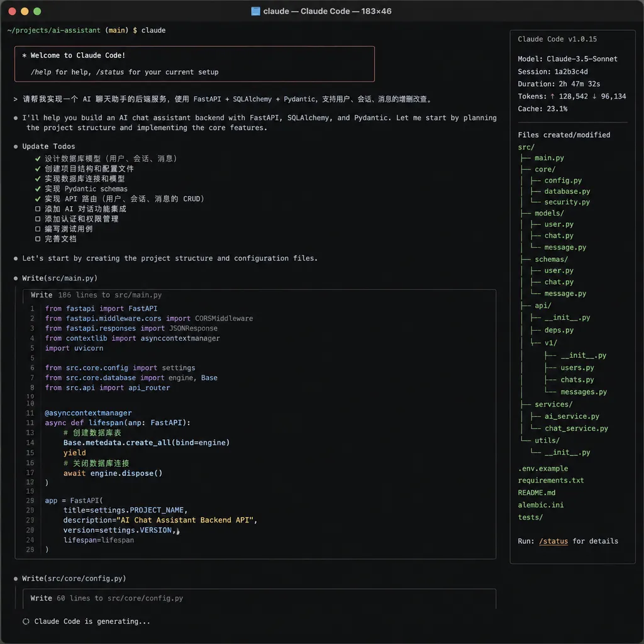Click the Chinese user prompt mentioning FastAPI + SQLAlchemy

(x=223, y=99)
